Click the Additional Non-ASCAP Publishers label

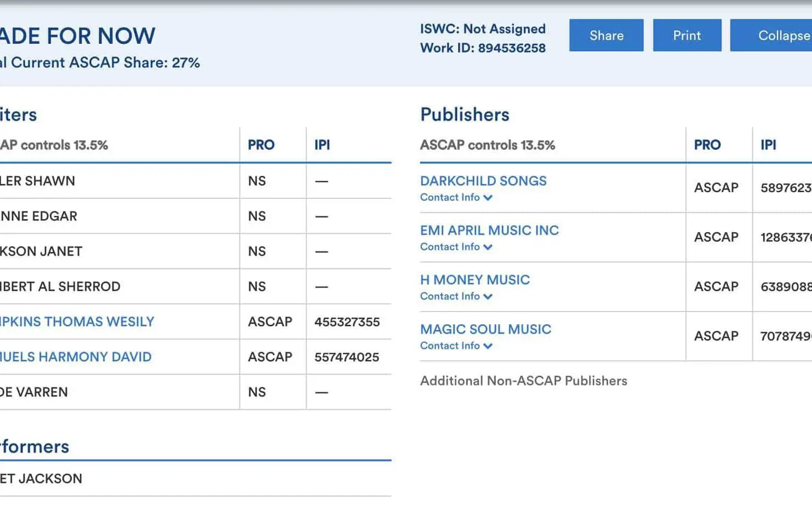click(523, 381)
